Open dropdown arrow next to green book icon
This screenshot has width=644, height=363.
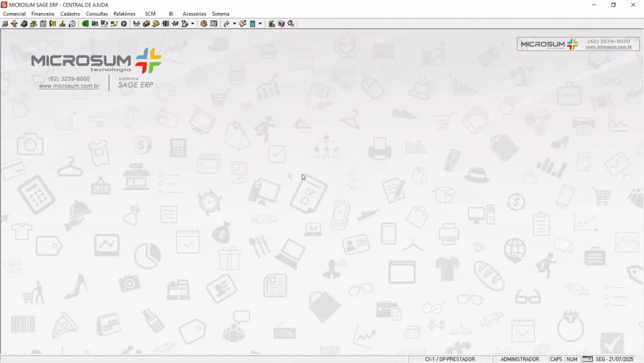(x=260, y=24)
